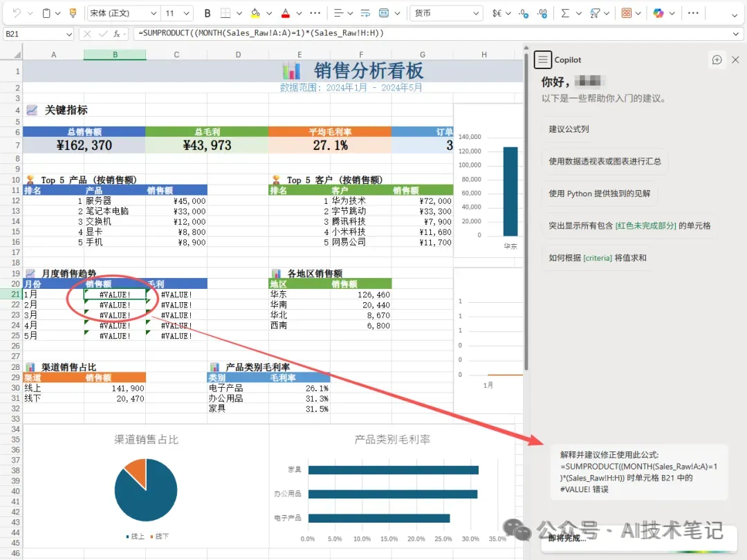Click 使用 Python 提供独到的见解 suggestion
This screenshot has height=560, width=747.
point(599,194)
